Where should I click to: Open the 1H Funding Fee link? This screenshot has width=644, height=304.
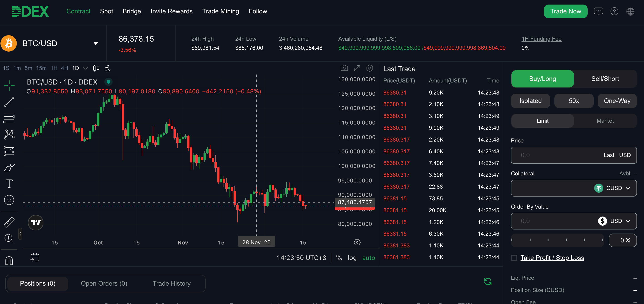[541, 39]
